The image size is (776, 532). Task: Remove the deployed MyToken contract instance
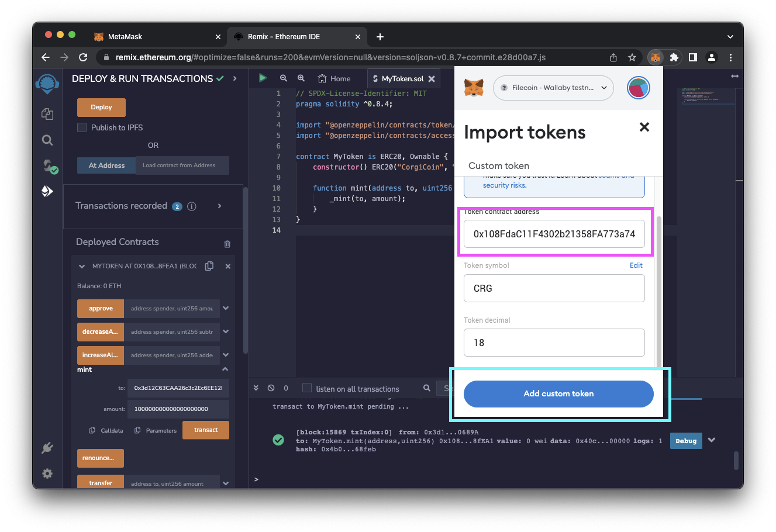pyautogui.click(x=228, y=266)
